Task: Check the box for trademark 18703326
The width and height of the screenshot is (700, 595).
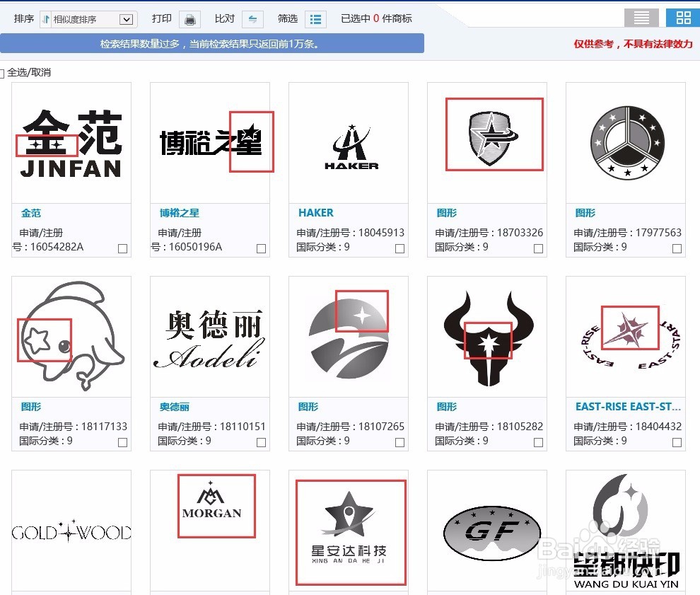Action: pyautogui.click(x=538, y=249)
